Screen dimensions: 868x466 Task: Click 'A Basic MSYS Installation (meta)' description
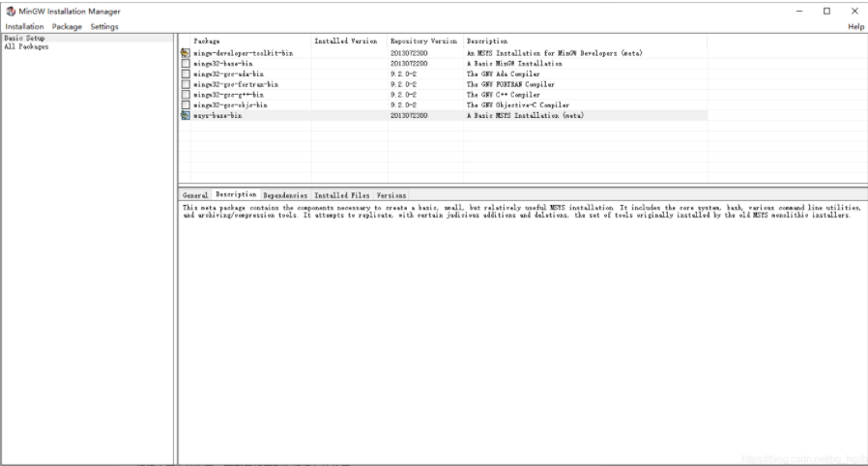tap(525, 116)
